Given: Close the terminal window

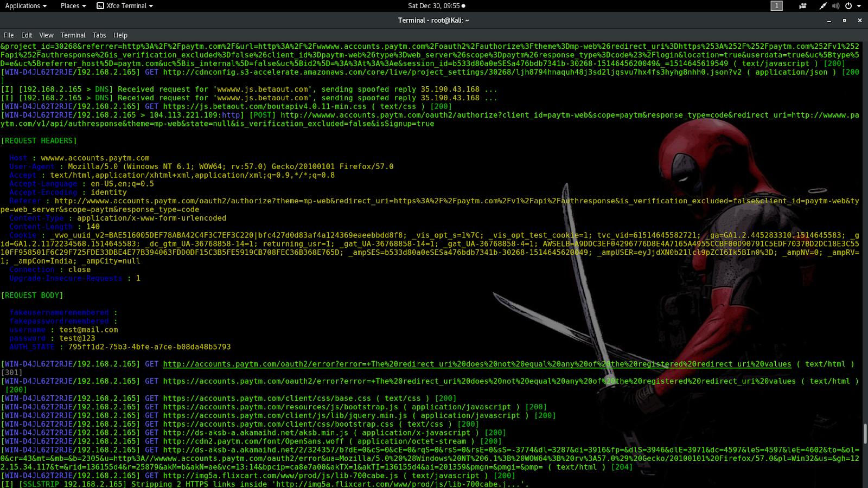Looking at the screenshot, I should tap(859, 21).
